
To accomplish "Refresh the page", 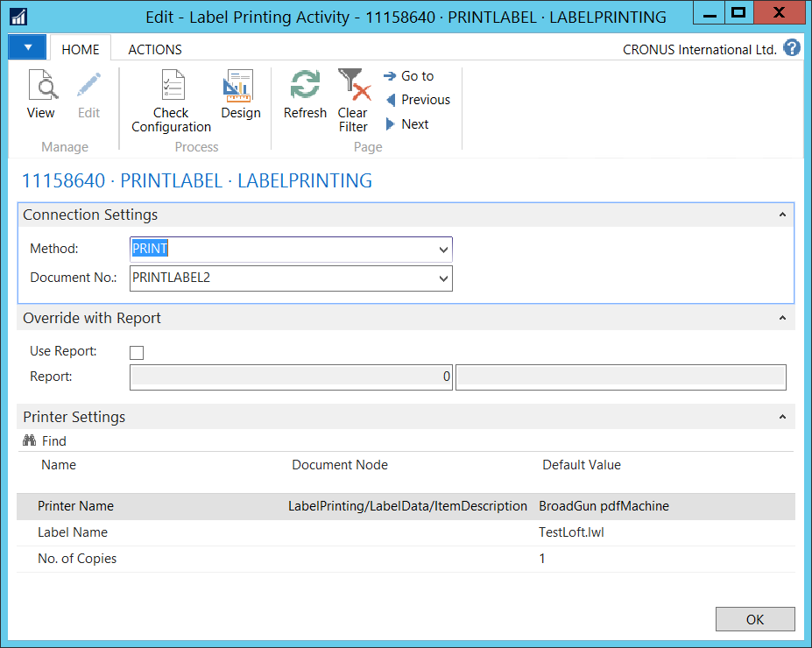I will point(305,95).
